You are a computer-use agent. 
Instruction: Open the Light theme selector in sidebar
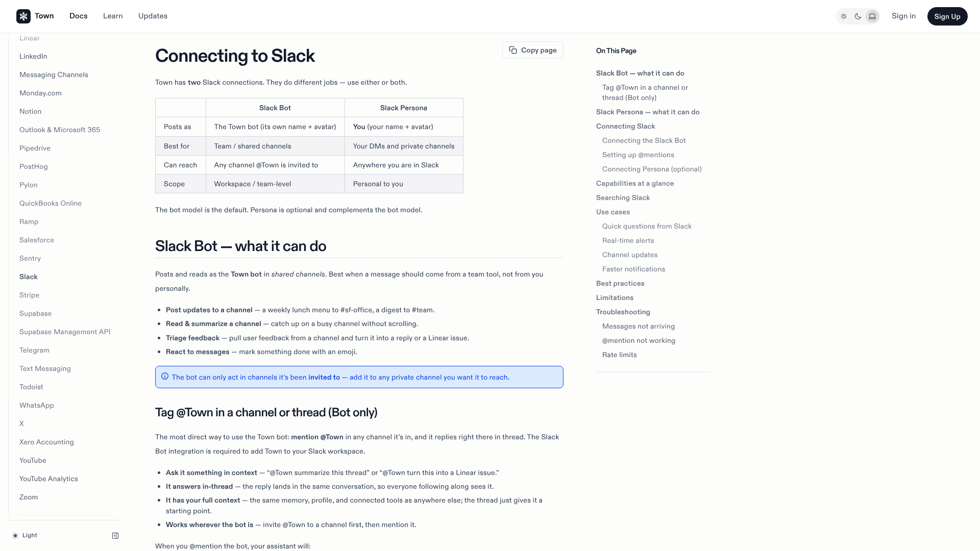click(x=25, y=536)
